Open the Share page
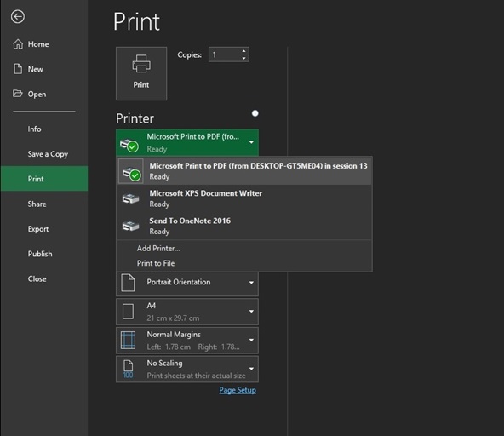 [x=44, y=204]
